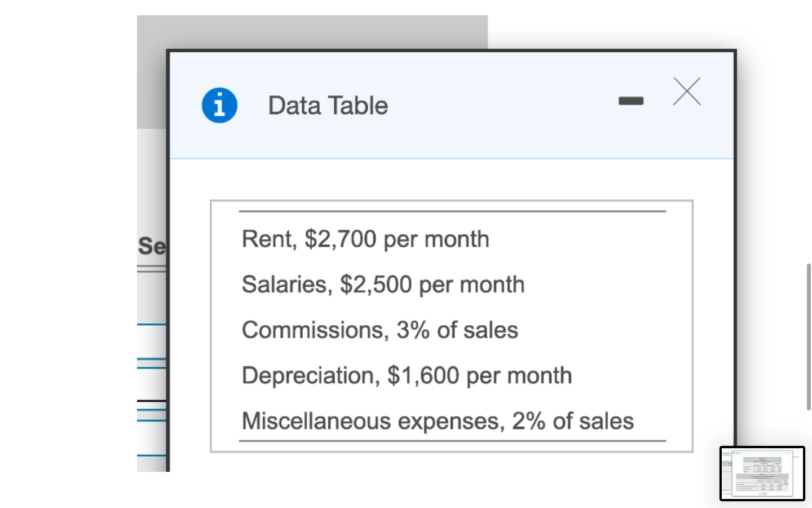Click the Data Table title text

[x=328, y=106]
